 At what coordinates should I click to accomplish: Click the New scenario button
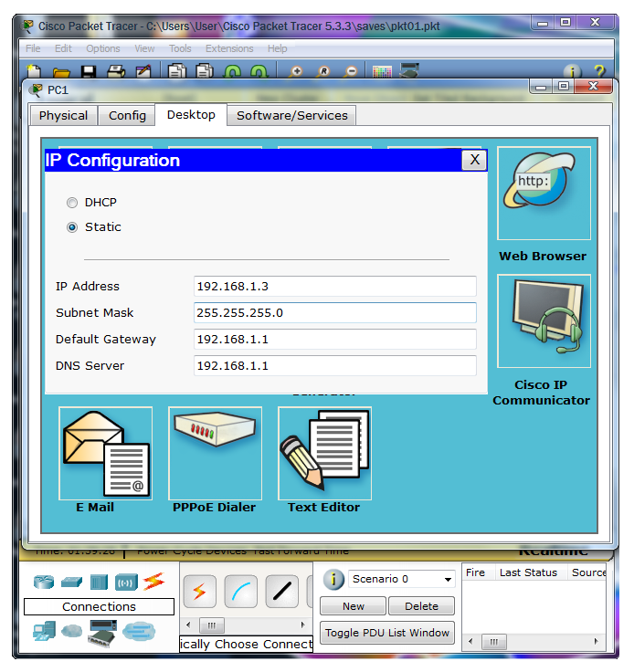point(354,606)
